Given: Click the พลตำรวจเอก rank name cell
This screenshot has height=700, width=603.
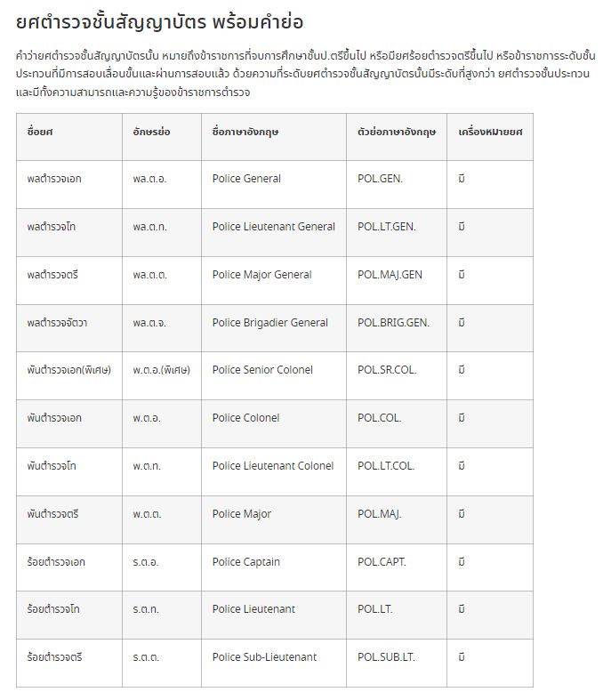Looking at the screenshot, I should tap(54, 179).
